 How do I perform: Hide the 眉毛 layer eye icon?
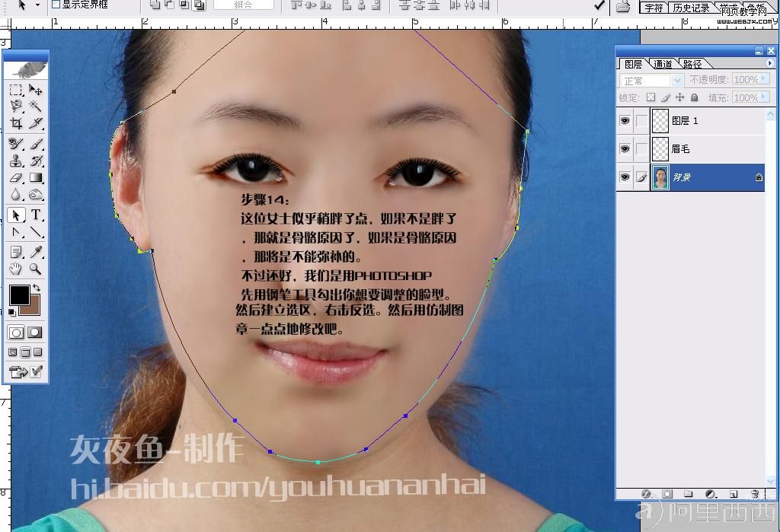[625, 148]
